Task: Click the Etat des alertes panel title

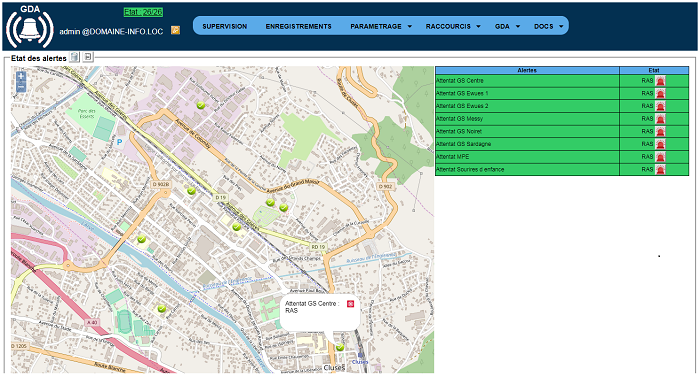Action: [x=39, y=58]
